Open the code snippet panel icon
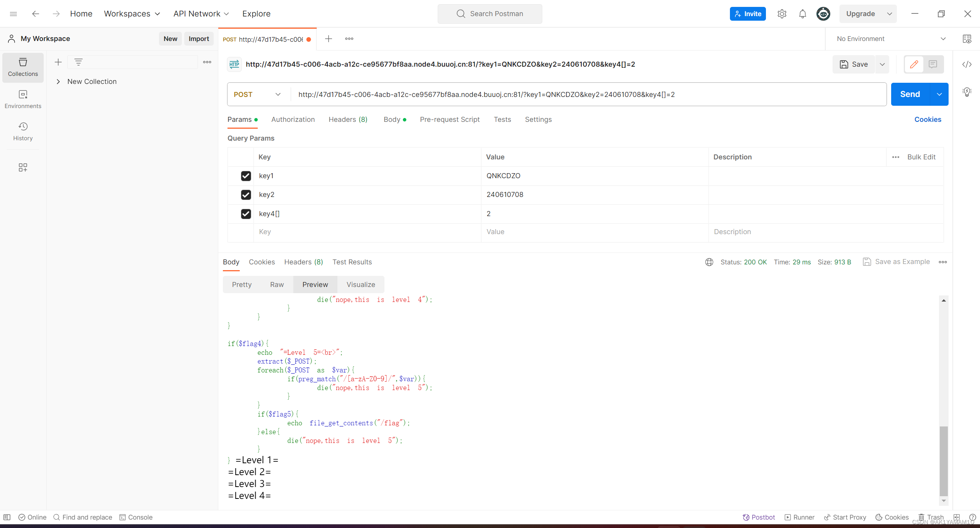980x528 pixels. coord(967,64)
